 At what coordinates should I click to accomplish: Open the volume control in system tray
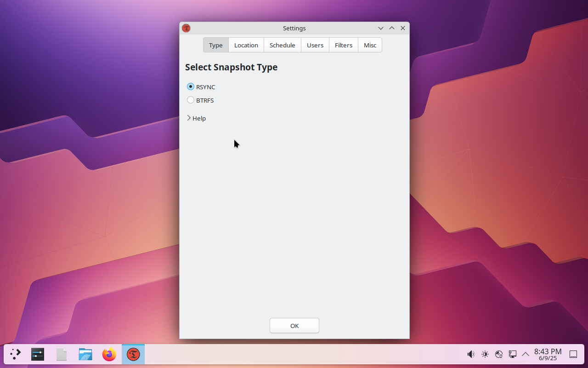471,354
